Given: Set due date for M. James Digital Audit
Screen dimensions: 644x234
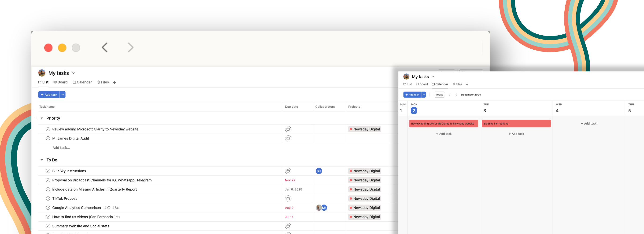Looking at the screenshot, I should click(x=288, y=138).
